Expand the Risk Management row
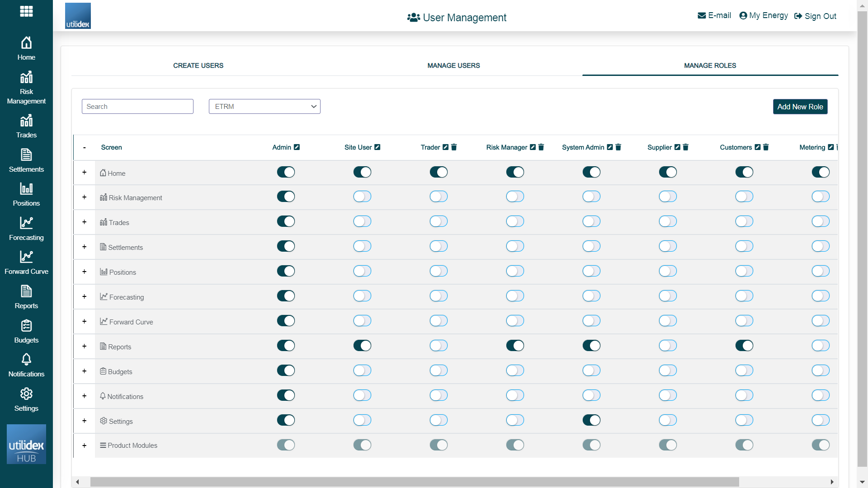Viewport: 868px width, 488px height. (84, 197)
